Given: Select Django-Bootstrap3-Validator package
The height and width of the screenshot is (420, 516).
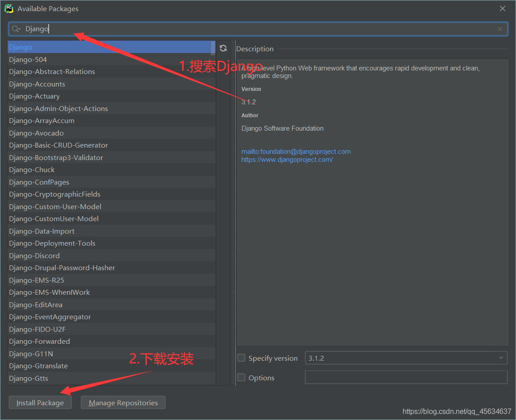Looking at the screenshot, I should coord(112,158).
